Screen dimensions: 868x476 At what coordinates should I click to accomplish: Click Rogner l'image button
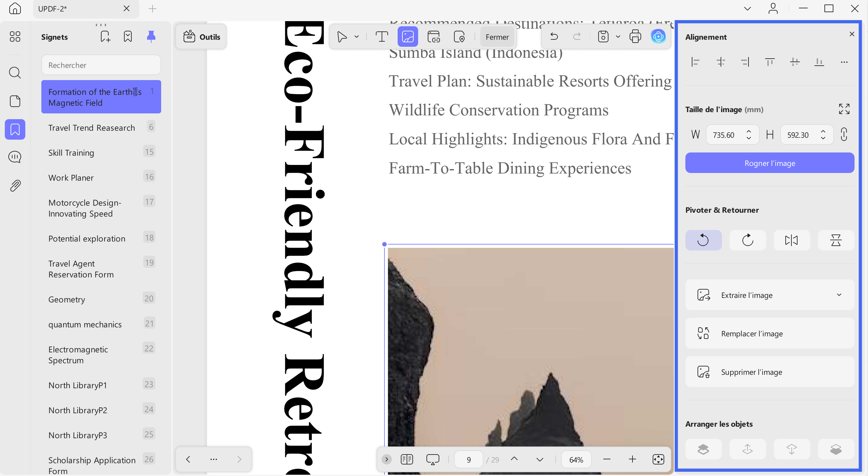pyautogui.click(x=770, y=163)
